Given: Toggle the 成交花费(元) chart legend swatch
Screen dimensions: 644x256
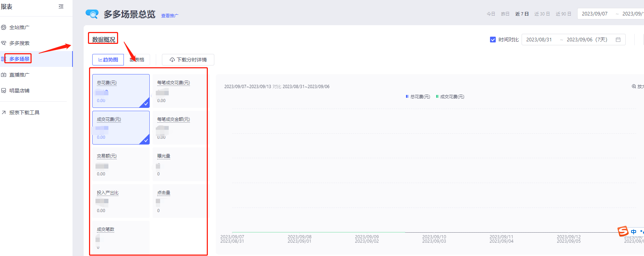Looking at the screenshot, I should pyautogui.click(x=437, y=96).
